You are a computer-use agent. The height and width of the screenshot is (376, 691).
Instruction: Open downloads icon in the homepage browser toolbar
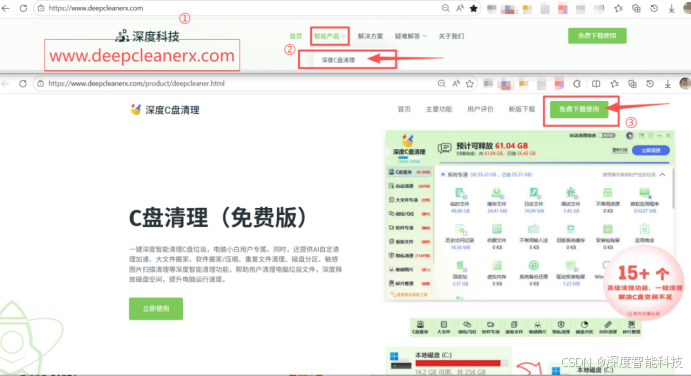click(x=672, y=8)
